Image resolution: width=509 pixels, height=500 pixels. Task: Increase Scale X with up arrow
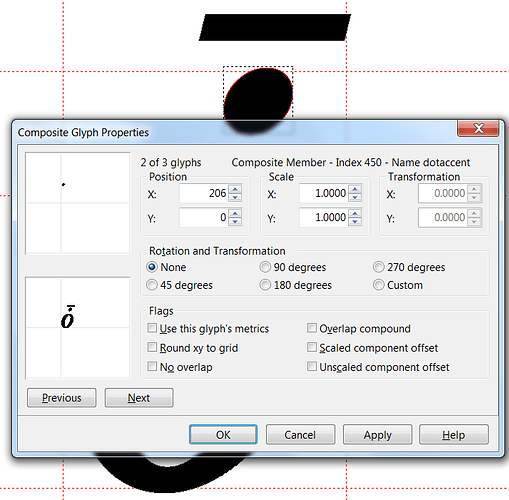[355, 189]
